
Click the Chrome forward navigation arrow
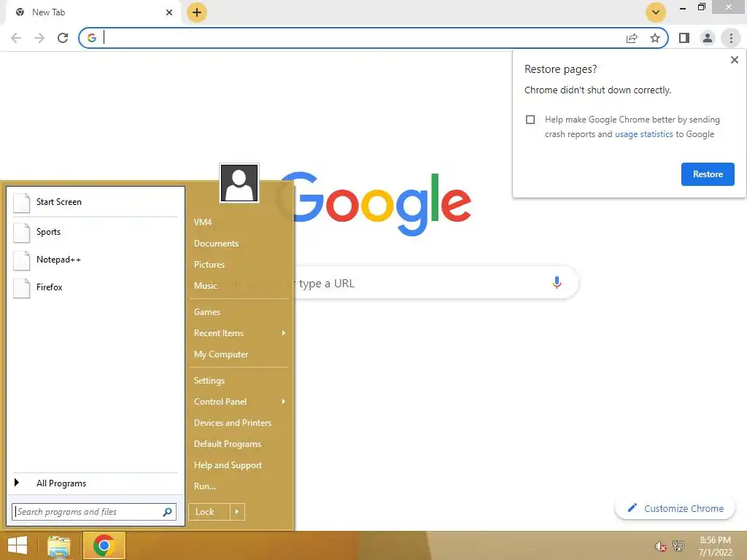[x=39, y=38]
